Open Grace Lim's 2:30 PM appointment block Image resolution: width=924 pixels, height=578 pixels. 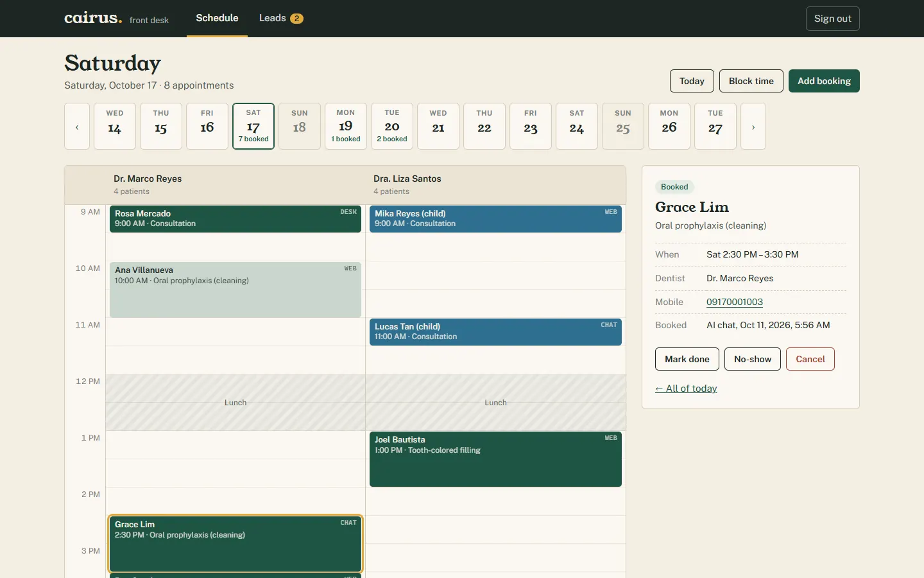click(x=235, y=543)
